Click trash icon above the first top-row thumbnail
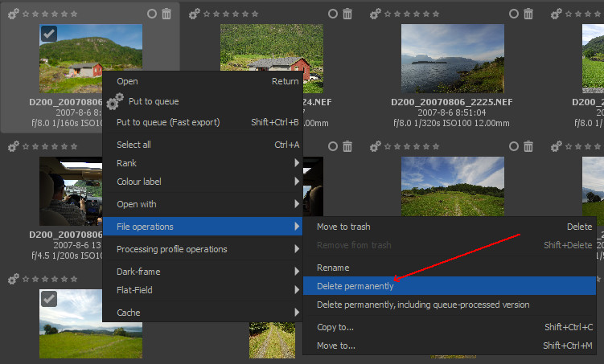Viewport: 604px width, 364px height. click(x=166, y=14)
